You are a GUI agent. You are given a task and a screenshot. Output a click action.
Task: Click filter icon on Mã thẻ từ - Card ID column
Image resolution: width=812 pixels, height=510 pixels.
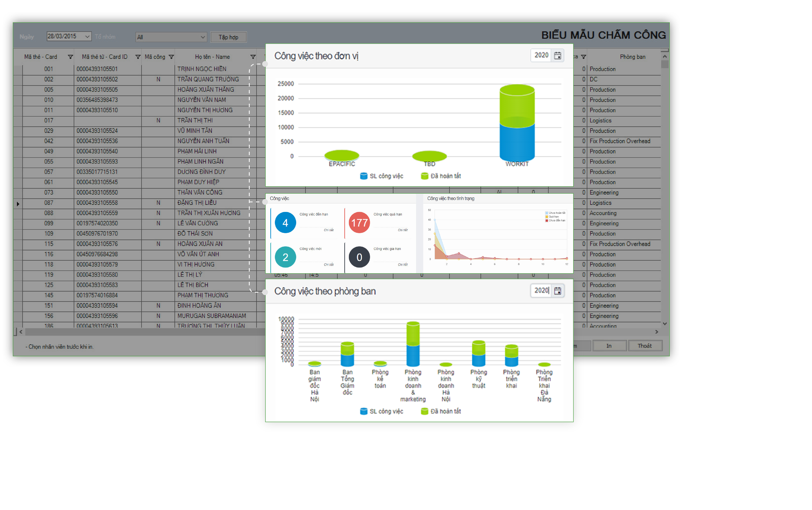(138, 57)
